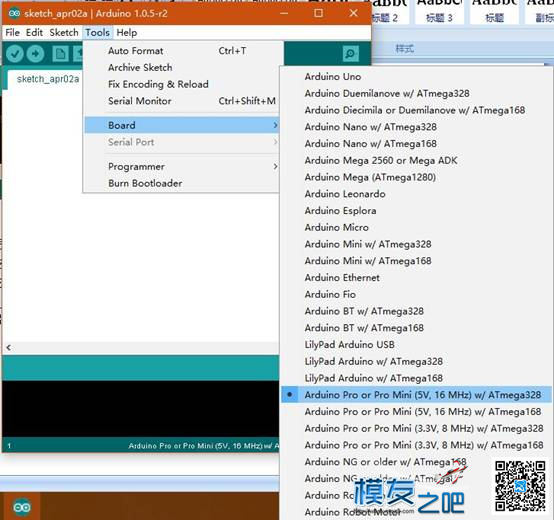The height and width of the screenshot is (520, 554).
Task: Select Arduino Mega (ATmega1280) board
Action: click(416, 177)
